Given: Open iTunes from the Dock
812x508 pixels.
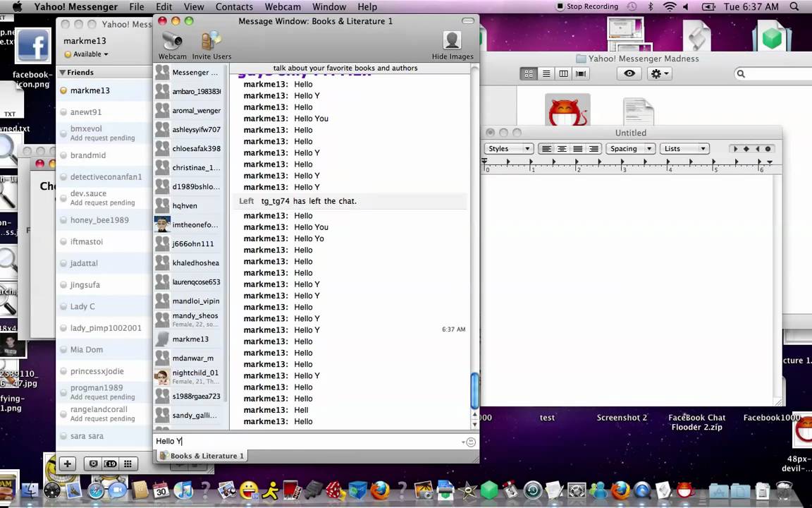Looking at the screenshot, I should click(183, 490).
